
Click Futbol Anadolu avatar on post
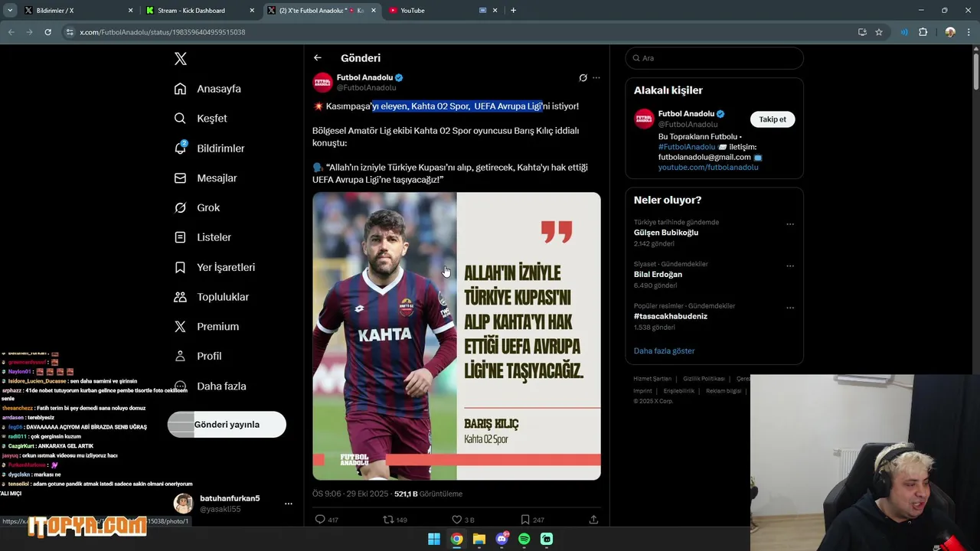tap(322, 82)
